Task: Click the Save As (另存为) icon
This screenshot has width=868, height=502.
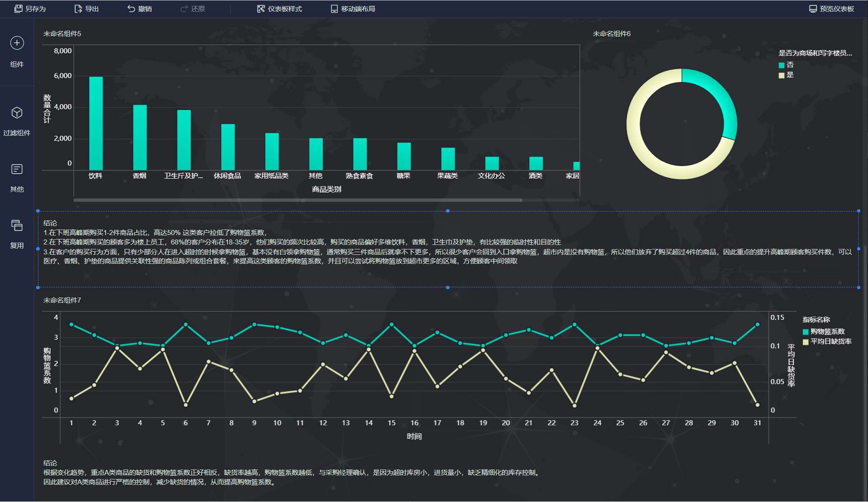Action: point(18,9)
